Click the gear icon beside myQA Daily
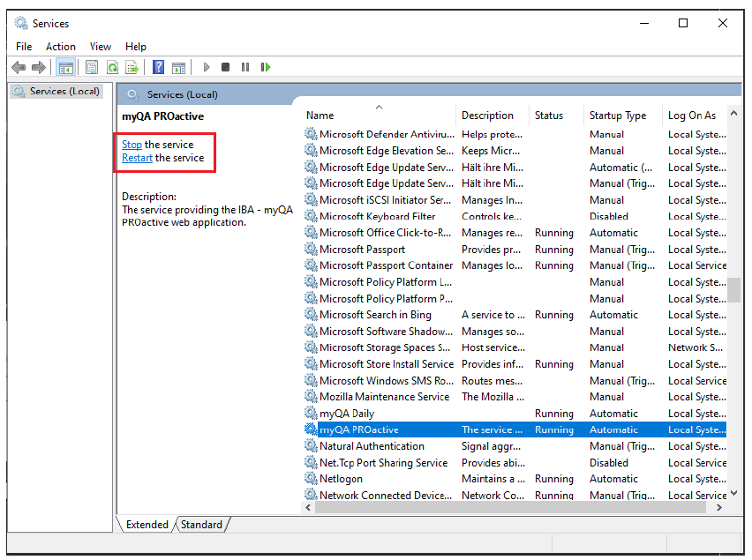Viewport: 752px width, 560px height. coord(312,413)
